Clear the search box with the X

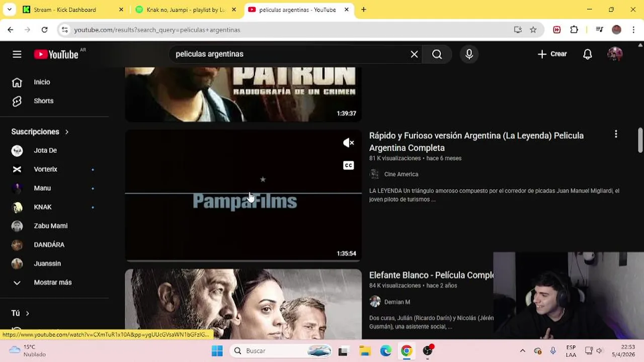tap(414, 54)
